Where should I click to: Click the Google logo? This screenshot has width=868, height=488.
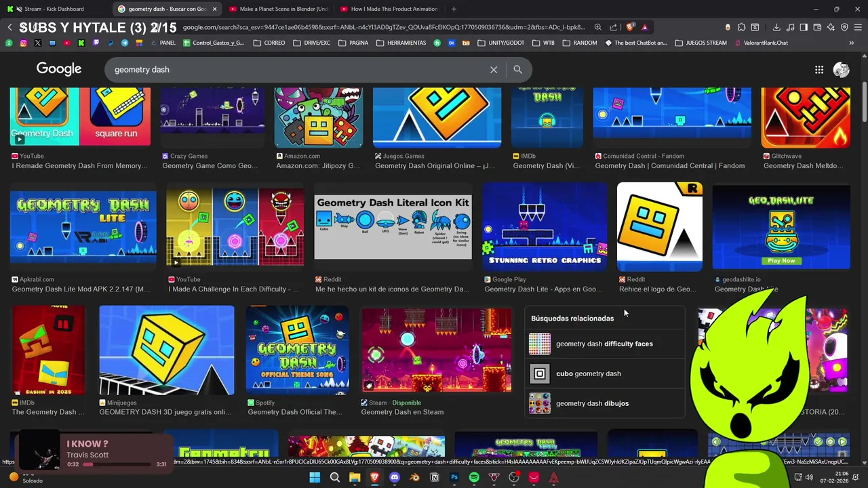click(59, 69)
